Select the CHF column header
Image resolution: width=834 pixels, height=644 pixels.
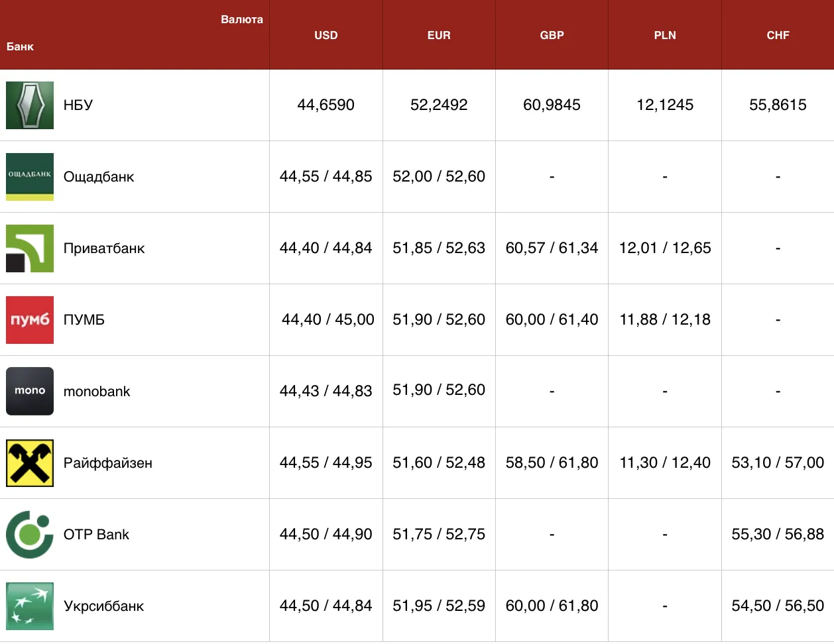pyautogui.click(x=778, y=35)
